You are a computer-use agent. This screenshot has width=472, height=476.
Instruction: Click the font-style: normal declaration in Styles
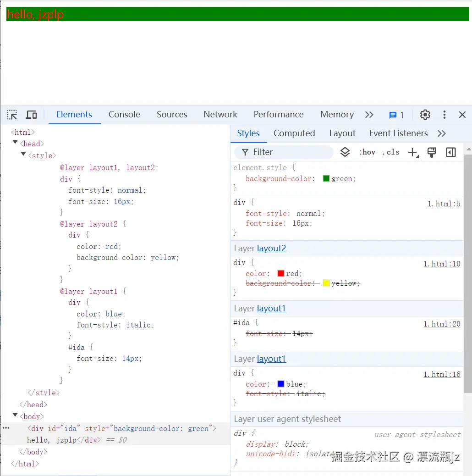(285, 213)
